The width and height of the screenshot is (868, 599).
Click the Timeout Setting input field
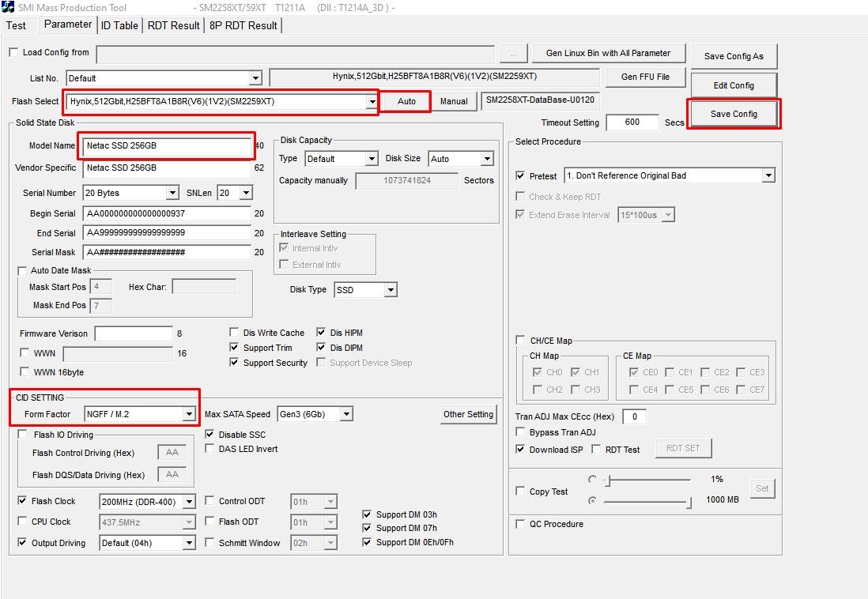point(632,122)
